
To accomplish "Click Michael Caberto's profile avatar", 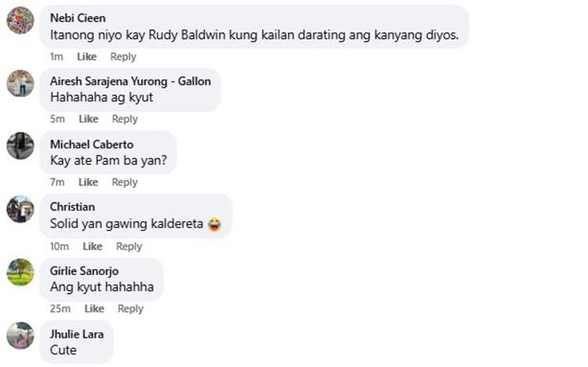I will coord(20,146).
